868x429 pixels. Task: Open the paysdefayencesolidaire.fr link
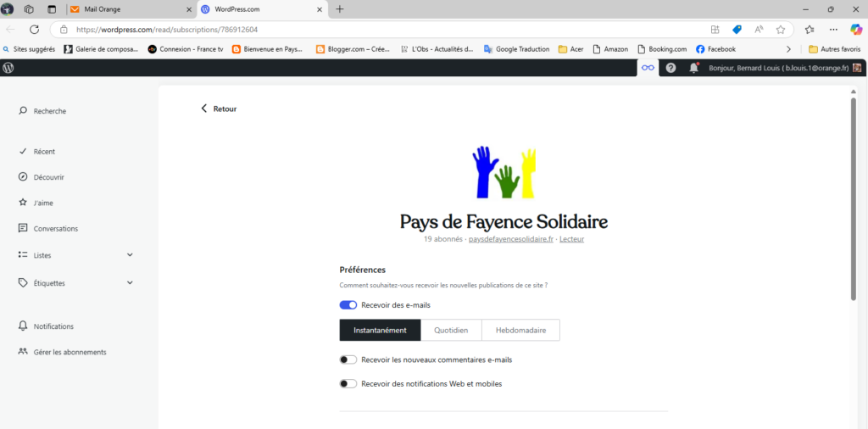click(510, 239)
